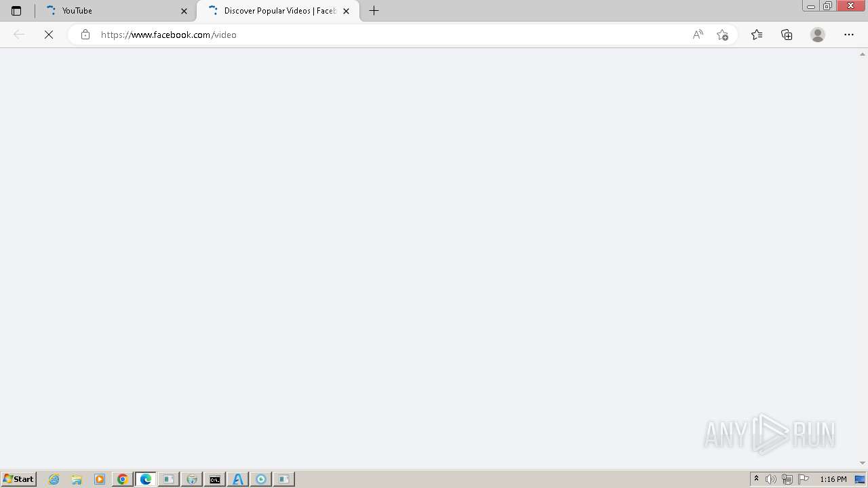
Task: Close the Discover Popular Videos tab
Action: click(346, 11)
